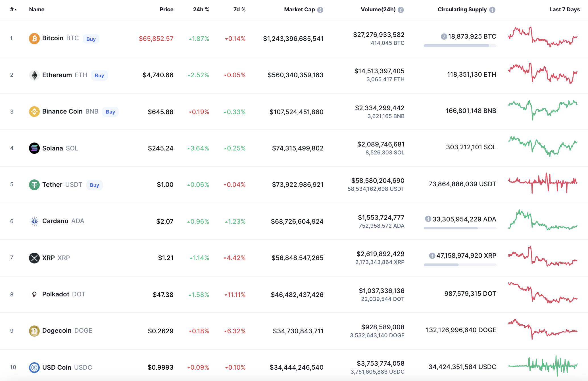Click Bitcoin price $65,852.57
Viewport: 588px width, 381px height.
click(x=156, y=39)
